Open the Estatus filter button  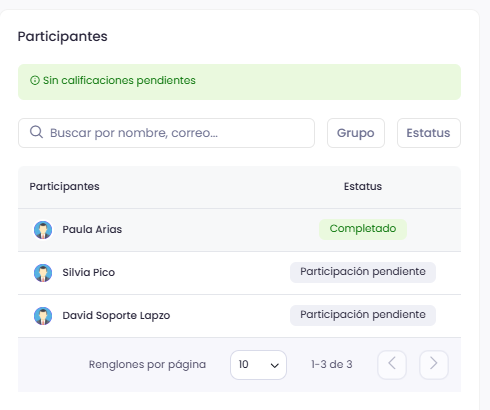[x=429, y=133]
